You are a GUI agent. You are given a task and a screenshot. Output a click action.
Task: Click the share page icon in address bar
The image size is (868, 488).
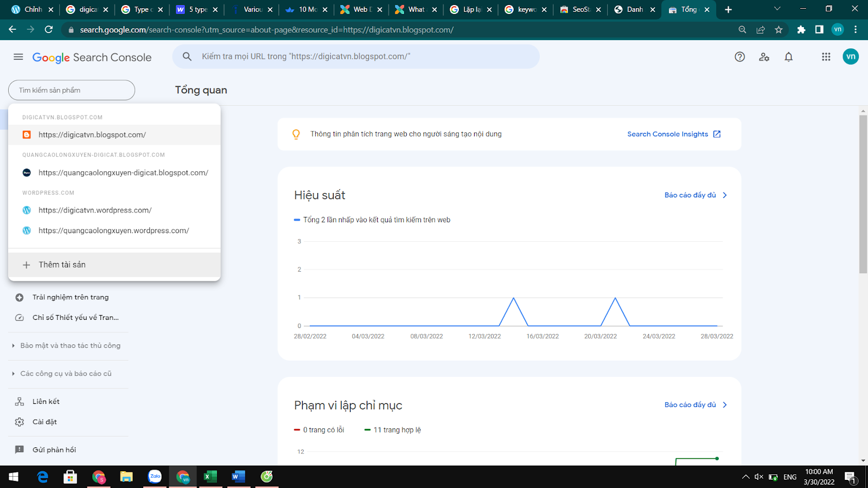[x=761, y=30]
